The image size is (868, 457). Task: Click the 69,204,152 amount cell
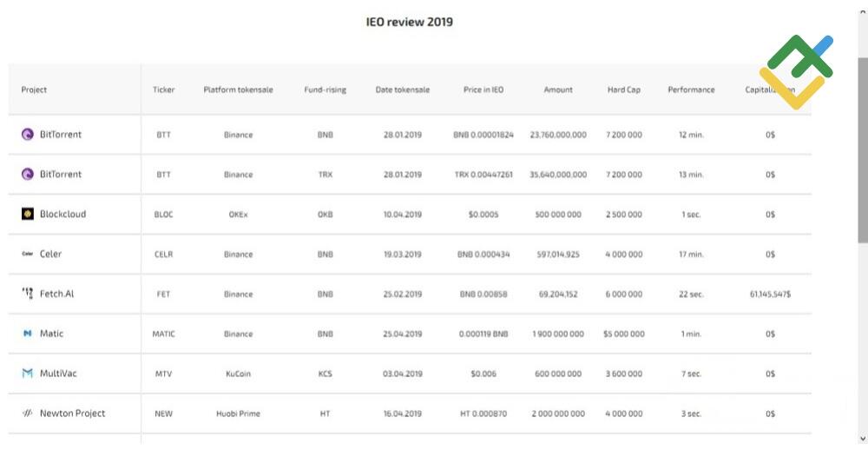(558, 295)
